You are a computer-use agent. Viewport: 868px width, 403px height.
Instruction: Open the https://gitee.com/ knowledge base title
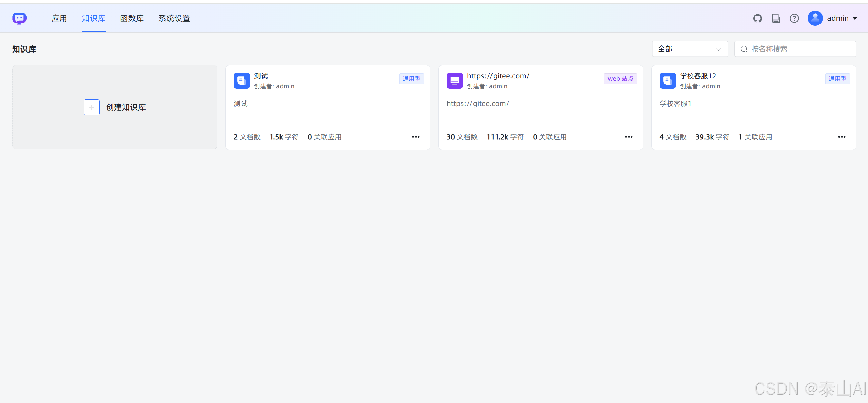pyautogui.click(x=498, y=76)
